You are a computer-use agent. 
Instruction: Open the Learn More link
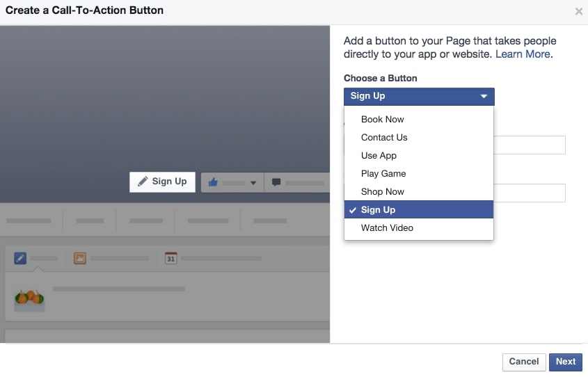pos(523,54)
